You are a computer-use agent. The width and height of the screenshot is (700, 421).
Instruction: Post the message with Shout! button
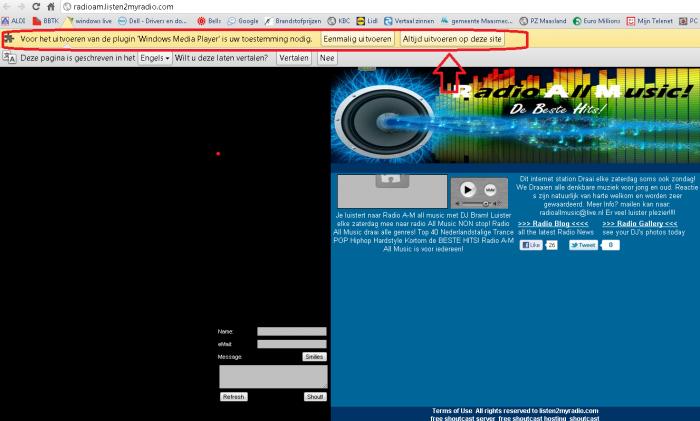click(315, 397)
